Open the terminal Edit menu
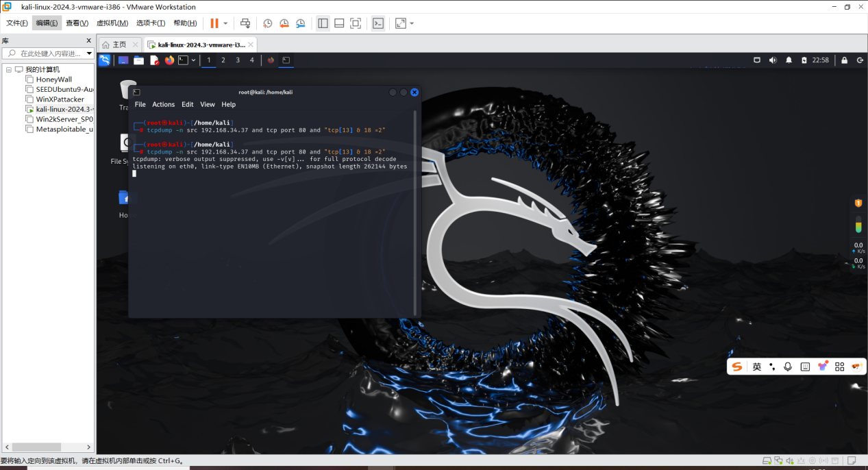The width and height of the screenshot is (868, 470). 188,105
